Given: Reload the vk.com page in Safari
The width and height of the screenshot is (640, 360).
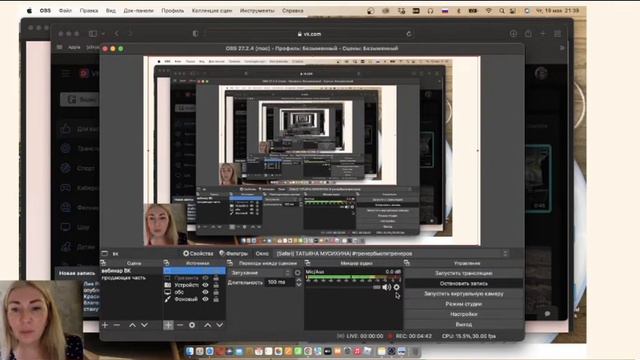Looking at the screenshot, I should point(409,34).
